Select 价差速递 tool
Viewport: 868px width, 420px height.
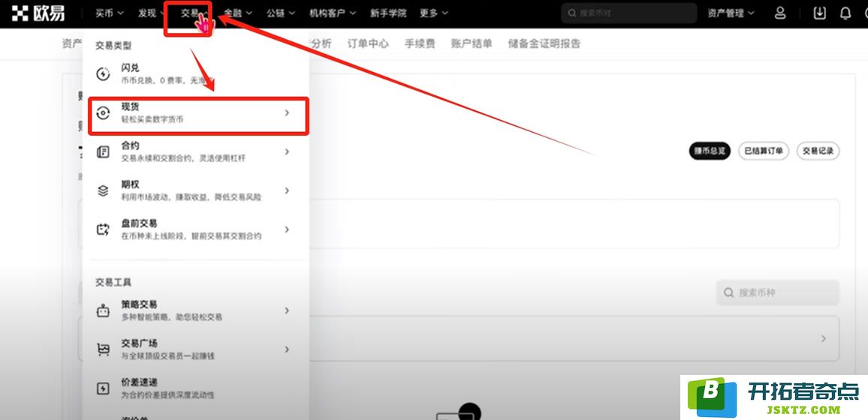point(196,388)
